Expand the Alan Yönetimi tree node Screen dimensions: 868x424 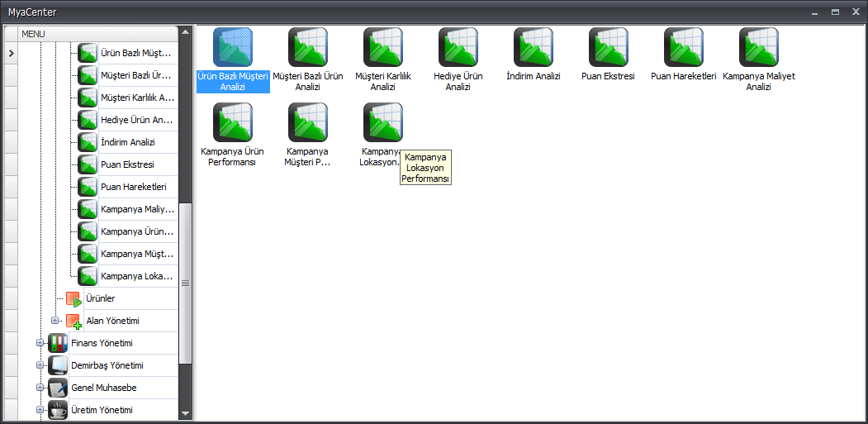tap(55, 321)
